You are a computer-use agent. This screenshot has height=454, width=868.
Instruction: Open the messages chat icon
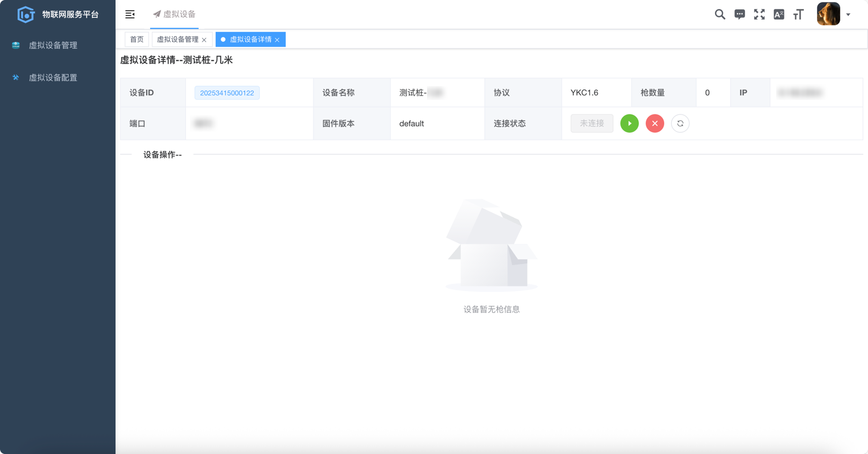point(739,14)
